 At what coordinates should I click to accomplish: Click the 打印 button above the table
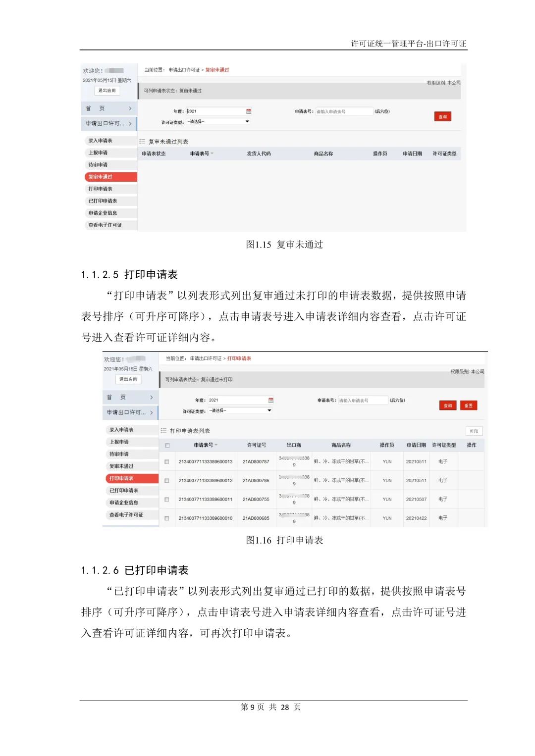pos(474,431)
